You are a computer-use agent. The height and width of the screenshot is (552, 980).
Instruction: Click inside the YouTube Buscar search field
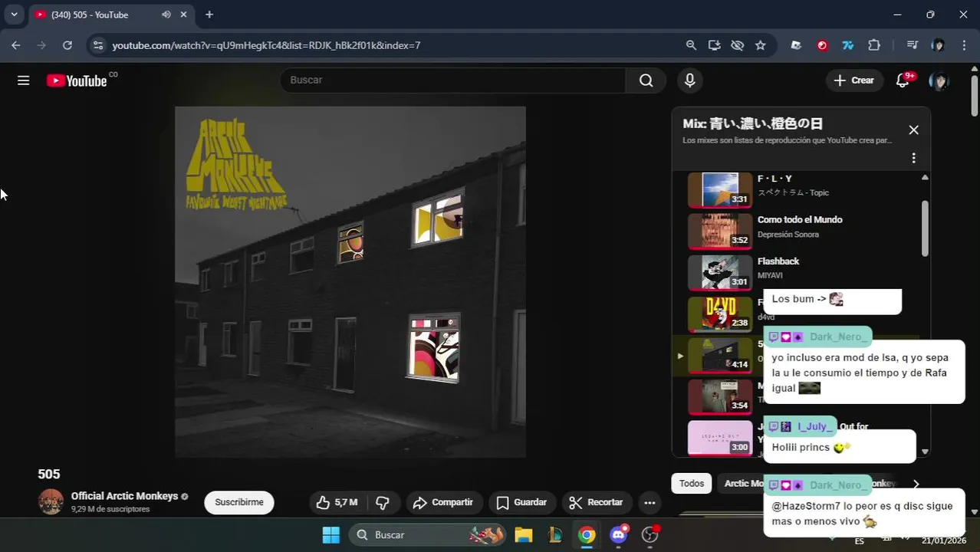click(x=453, y=80)
